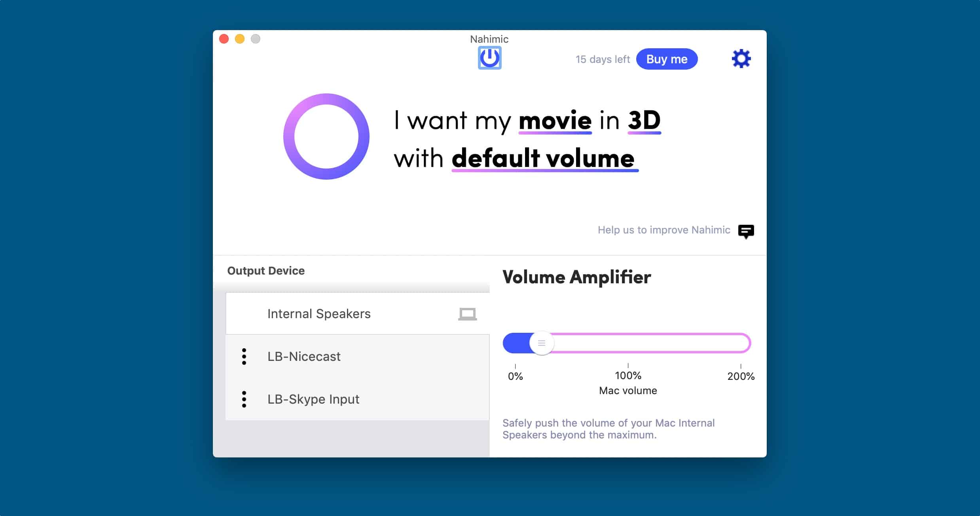Image resolution: width=980 pixels, height=516 pixels.
Task: Select Internal Speakers output device
Action: tap(319, 314)
